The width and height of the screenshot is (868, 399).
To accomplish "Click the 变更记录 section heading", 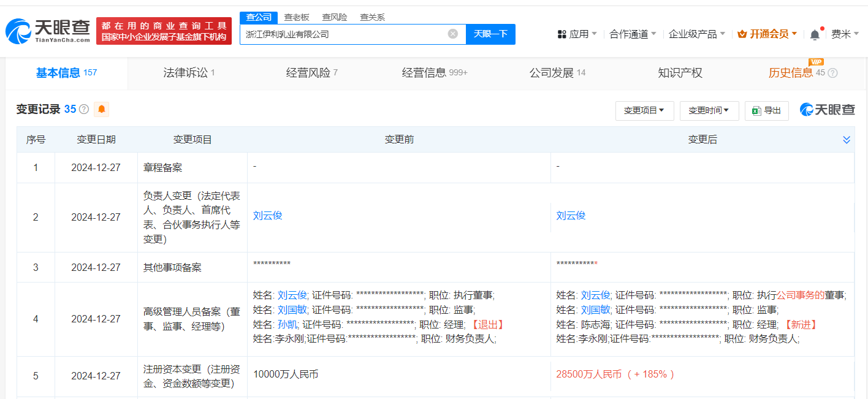I will (38, 109).
